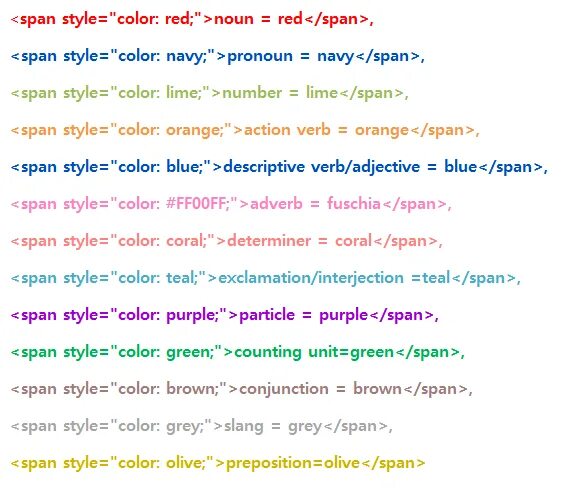Click the lime 'number = lime' line
The width and height of the screenshot is (561, 491).
coord(210,93)
